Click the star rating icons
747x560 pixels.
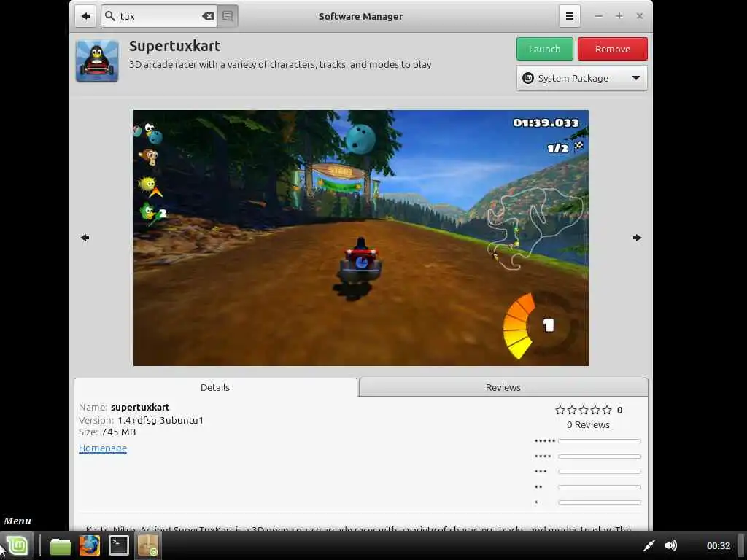(583, 410)
